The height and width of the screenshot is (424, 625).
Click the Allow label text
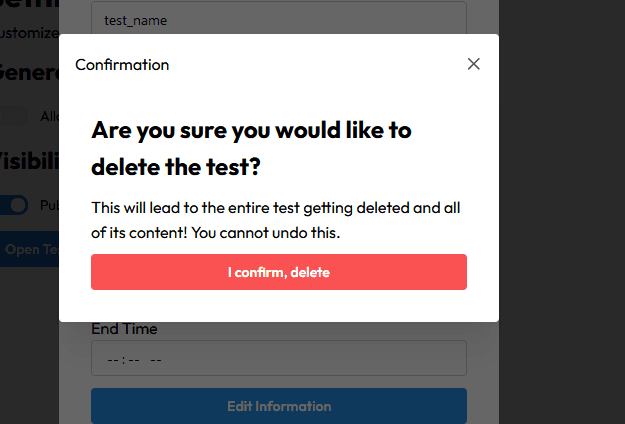(49, 116)
